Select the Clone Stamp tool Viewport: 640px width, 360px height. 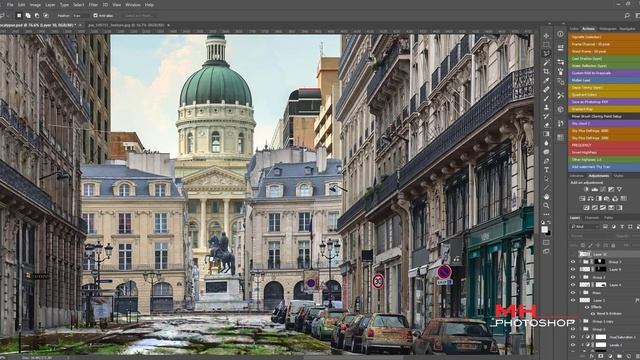click(546, 107)
